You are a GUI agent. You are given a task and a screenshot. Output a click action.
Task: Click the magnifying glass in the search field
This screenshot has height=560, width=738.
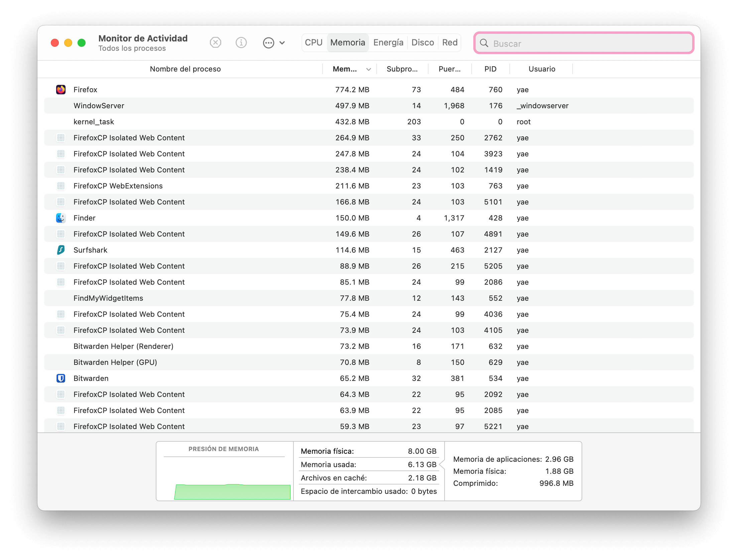484,43
